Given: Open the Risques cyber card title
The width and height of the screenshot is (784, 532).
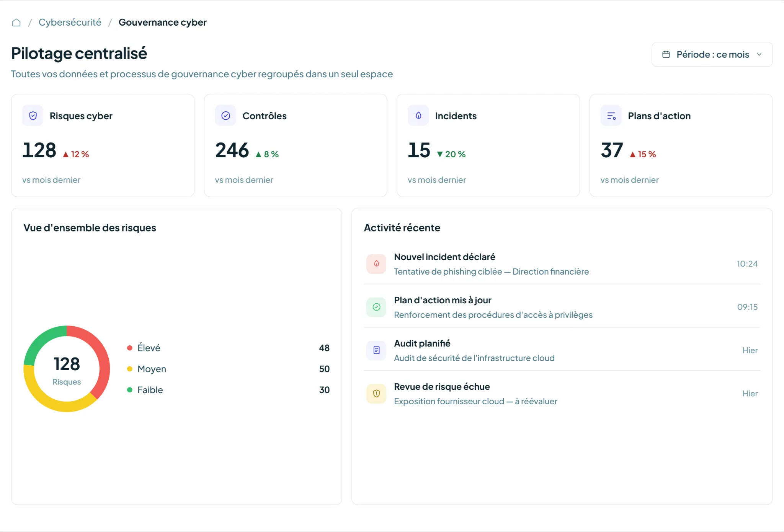Looking at the screenshot, I should point(81,116).
